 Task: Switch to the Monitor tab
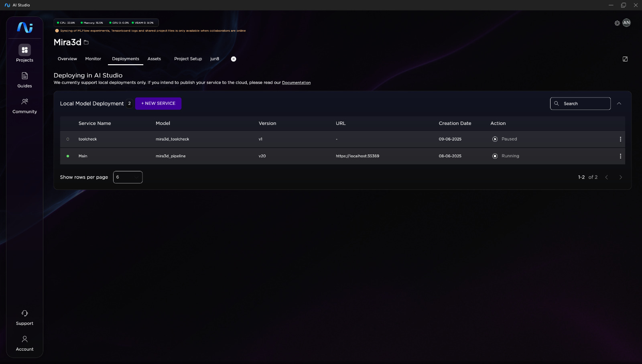[93, 59]
